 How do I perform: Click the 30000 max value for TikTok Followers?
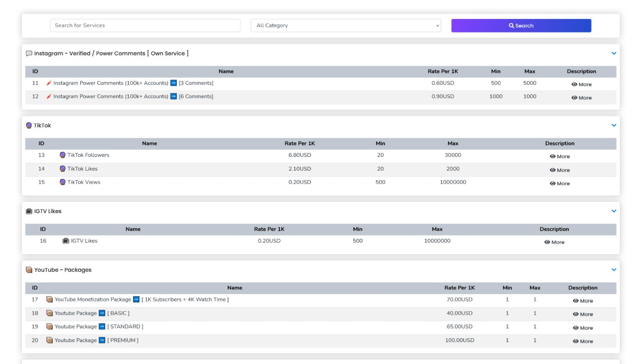point(453,155)
